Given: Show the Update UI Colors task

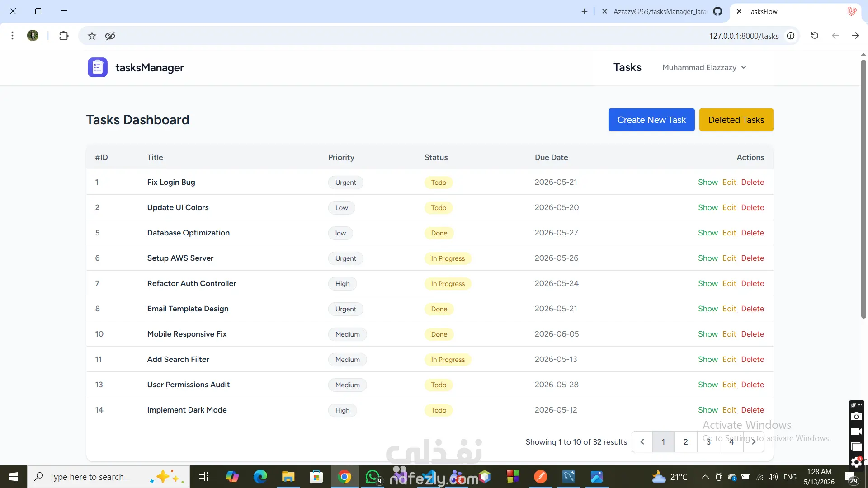Looking at the screenshot, I should [708, 207].
